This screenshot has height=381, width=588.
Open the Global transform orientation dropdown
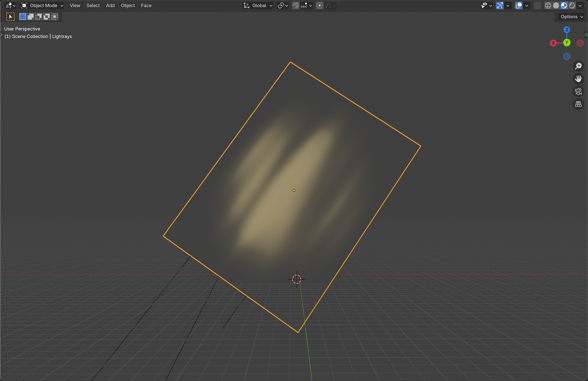tap(258, 6)
